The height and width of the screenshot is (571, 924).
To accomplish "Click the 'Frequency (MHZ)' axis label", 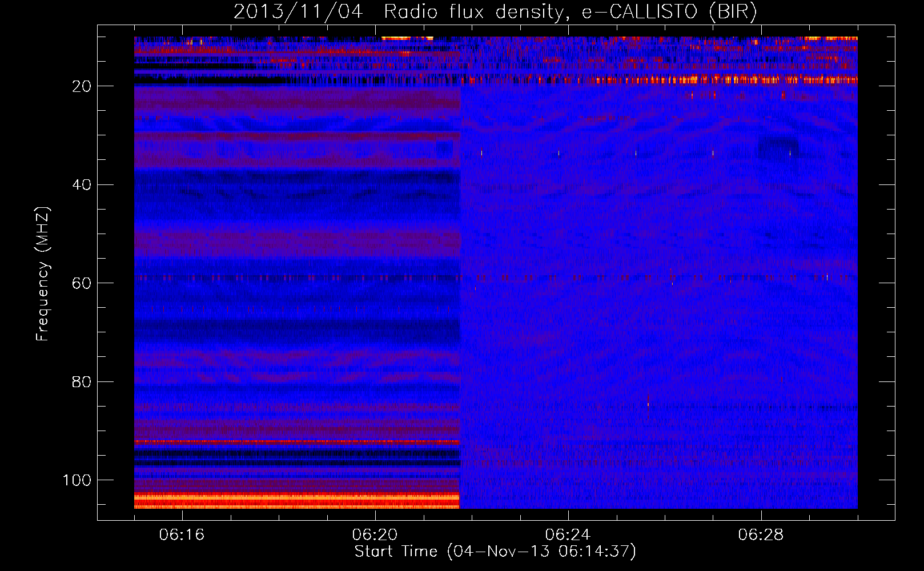I will tap(43, 274).
